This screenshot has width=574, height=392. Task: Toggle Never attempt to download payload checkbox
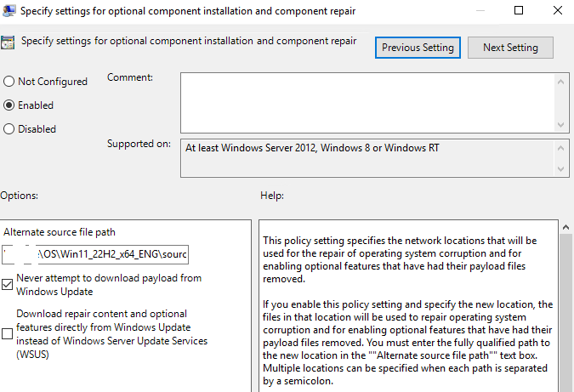[8, 284]
